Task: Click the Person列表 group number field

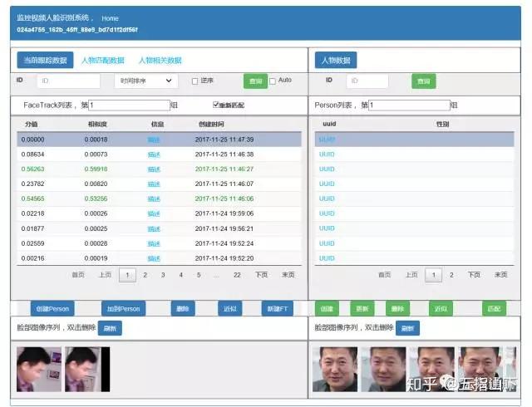Action: coord(409,105)
